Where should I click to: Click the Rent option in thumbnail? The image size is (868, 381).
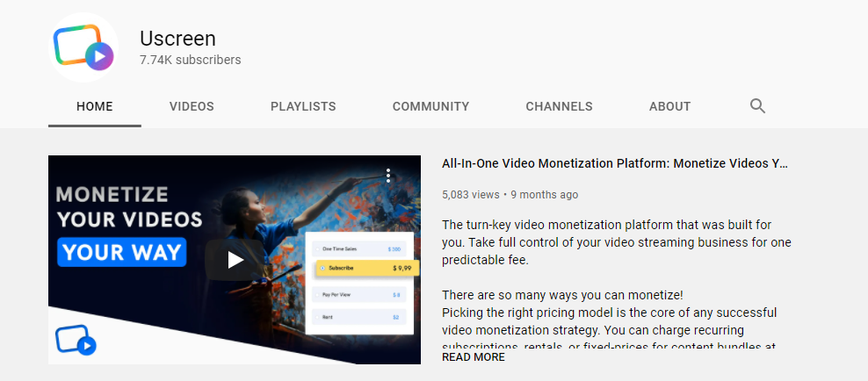coord(360,318)
